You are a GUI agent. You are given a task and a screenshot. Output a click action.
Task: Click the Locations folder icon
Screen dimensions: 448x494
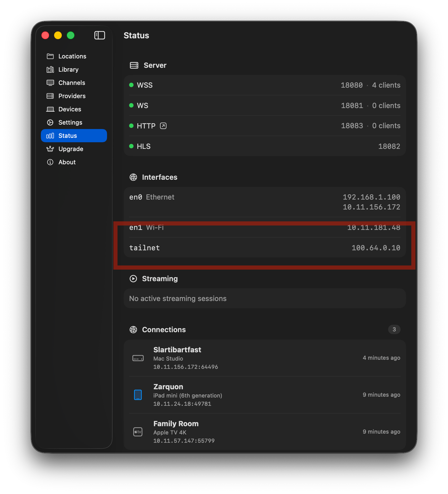(x=50, y=56)
